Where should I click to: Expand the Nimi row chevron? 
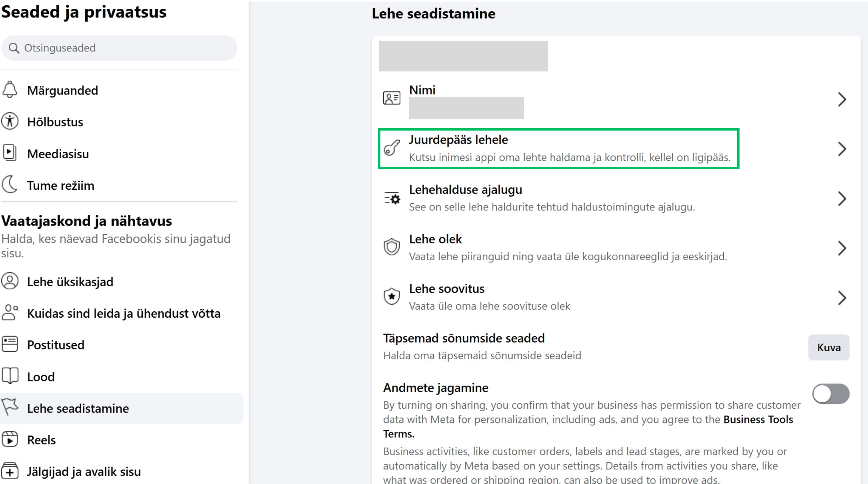pos(842,99)
